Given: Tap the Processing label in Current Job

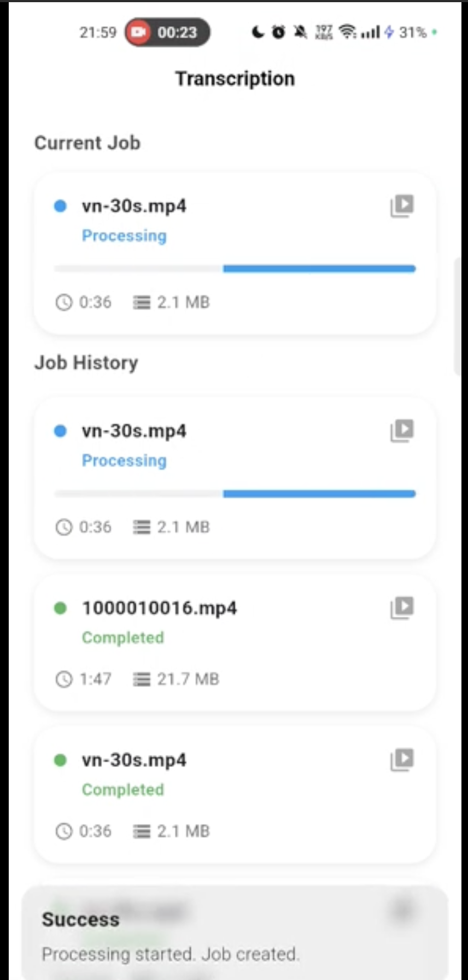Looking at the screenshot, I should pyautogui.click(x=124, y=236).
